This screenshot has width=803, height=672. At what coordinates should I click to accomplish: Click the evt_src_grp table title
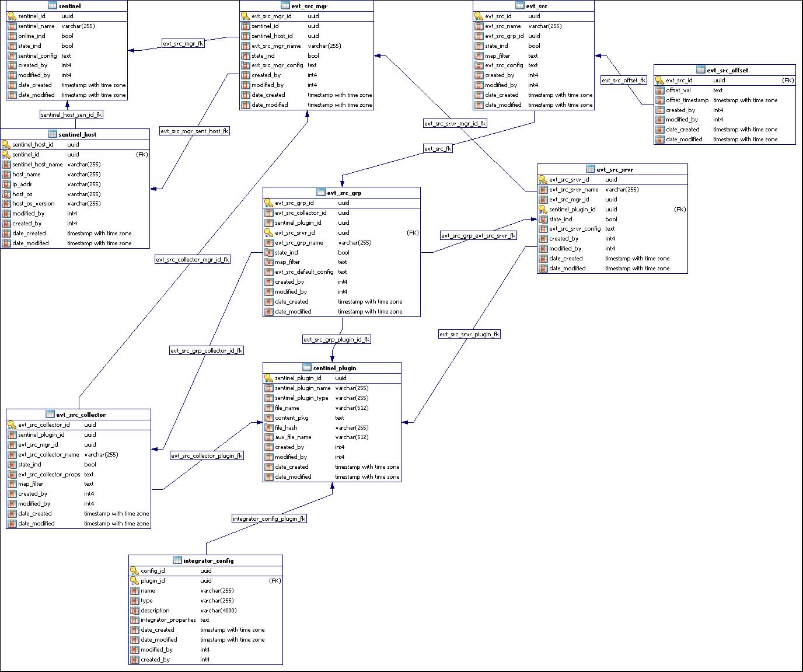coord(344,193)
